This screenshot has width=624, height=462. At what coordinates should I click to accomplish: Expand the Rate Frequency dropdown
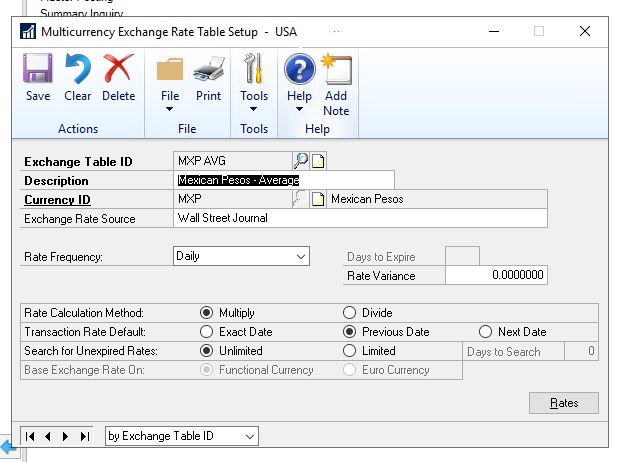point(301,257)
